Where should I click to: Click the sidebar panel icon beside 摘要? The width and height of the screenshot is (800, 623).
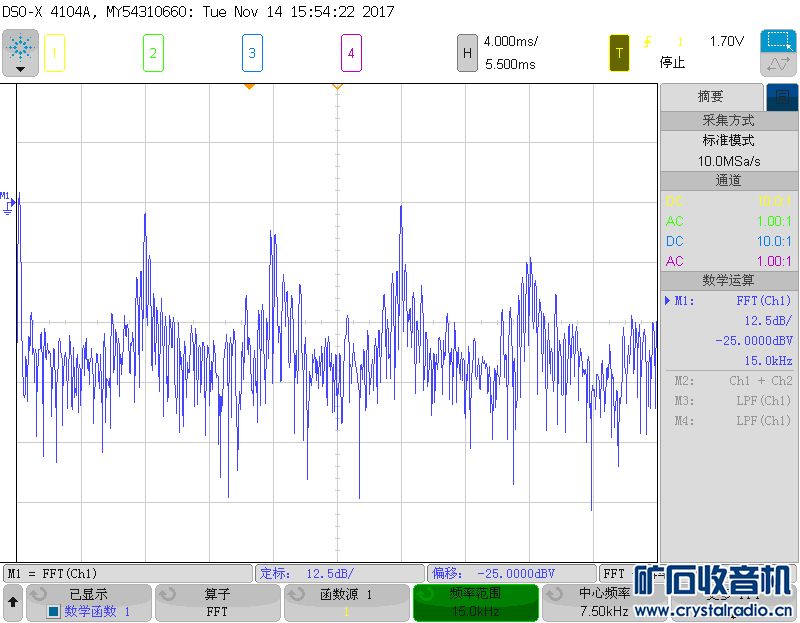pyautogui.click(x=782, y=96)
